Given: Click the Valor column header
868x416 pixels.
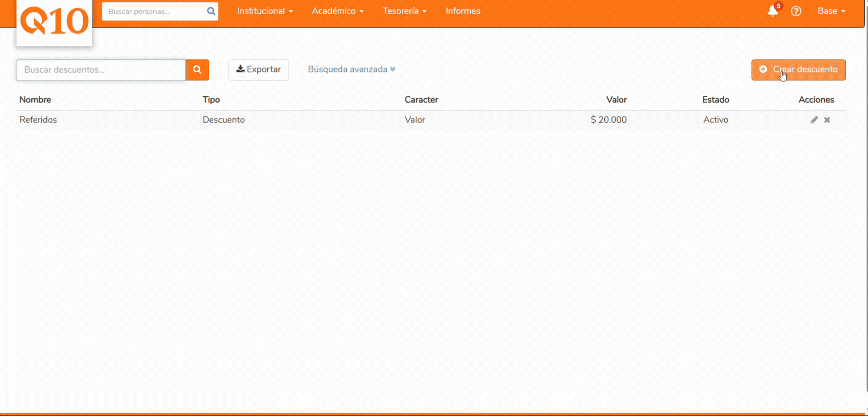Looking at the screenshot, I should [616, 99].
